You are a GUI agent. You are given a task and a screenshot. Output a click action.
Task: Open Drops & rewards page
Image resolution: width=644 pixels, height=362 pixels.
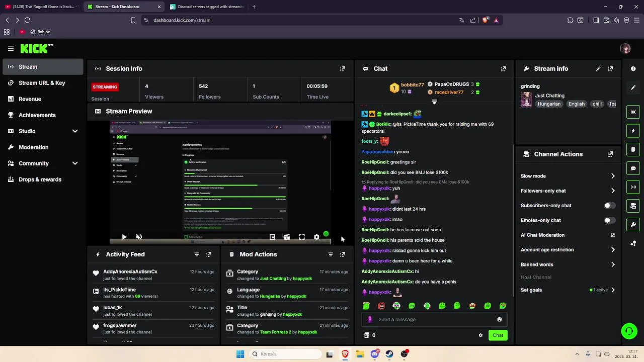[x=42, y=179]
